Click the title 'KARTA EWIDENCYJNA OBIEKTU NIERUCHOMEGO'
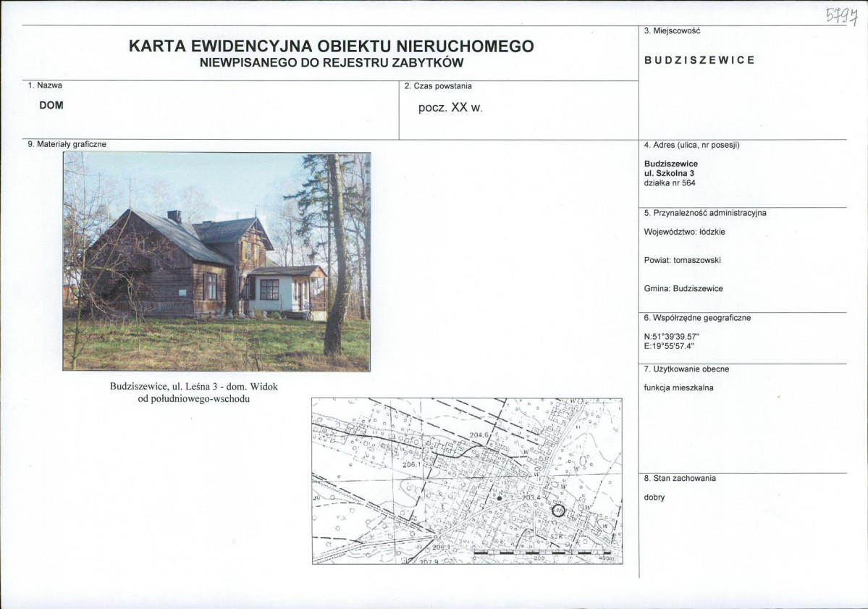This screenshot has height=609, width=868. [x=331, y=46]
